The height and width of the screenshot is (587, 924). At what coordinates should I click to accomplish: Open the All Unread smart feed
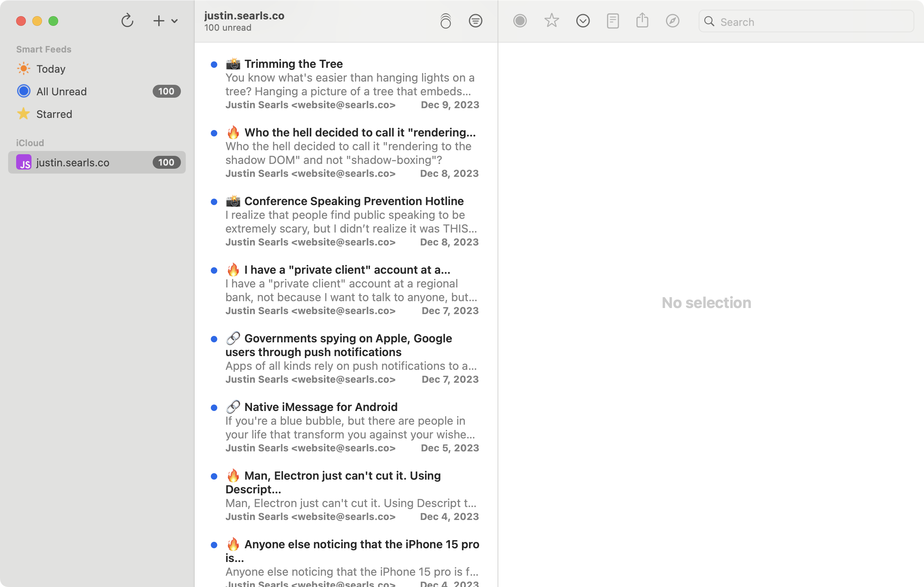coord(61,91)
